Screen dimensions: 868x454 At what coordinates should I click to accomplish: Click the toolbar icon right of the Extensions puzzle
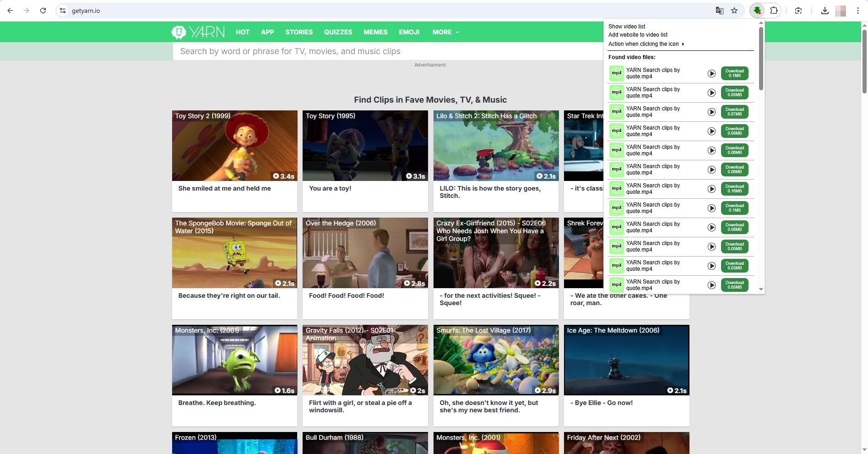click(x=798, y=11)
